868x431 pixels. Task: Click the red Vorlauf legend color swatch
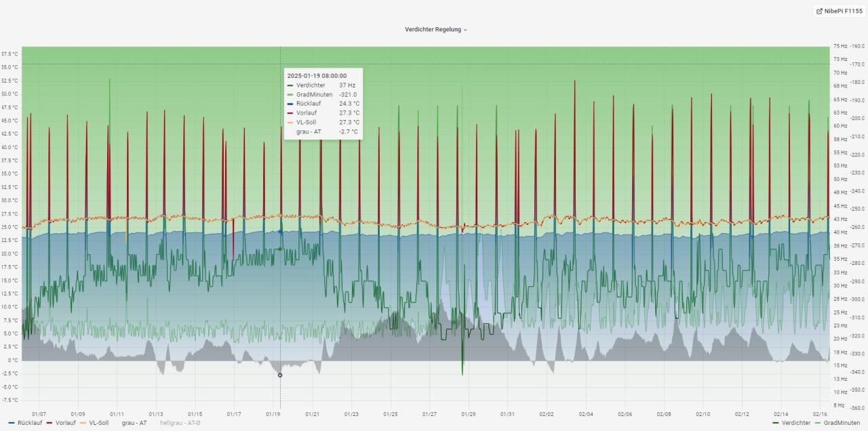point(50,423)
